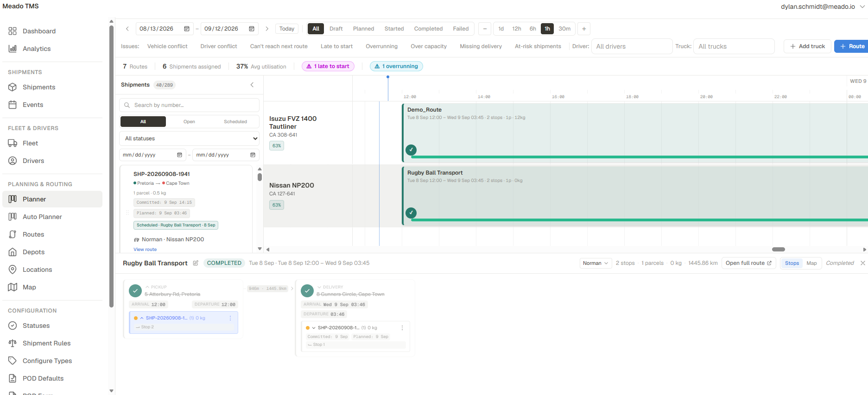Open Depots house icon in sidebar

pyautogui.click(x=13, y=252)
